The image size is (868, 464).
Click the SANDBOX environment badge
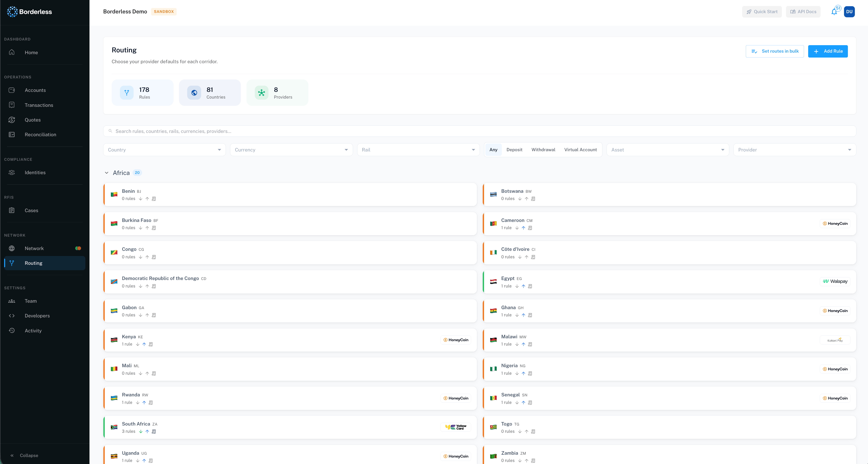click(x=164, y=12)
